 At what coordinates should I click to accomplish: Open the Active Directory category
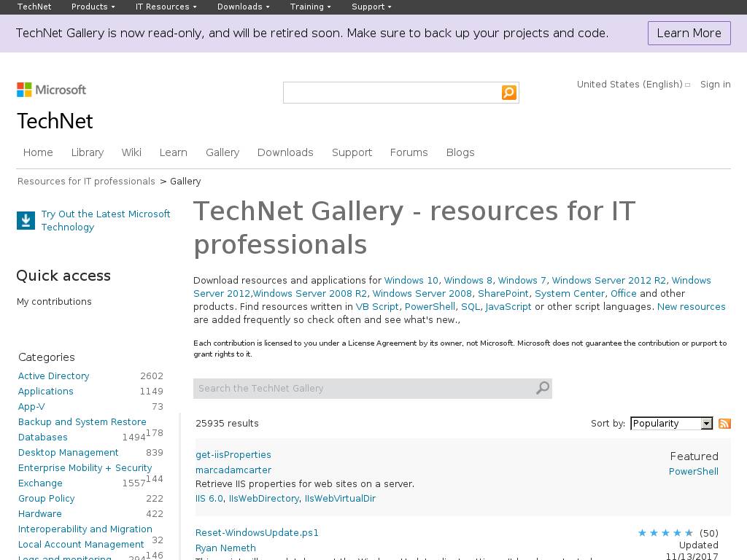click(54, 376)
